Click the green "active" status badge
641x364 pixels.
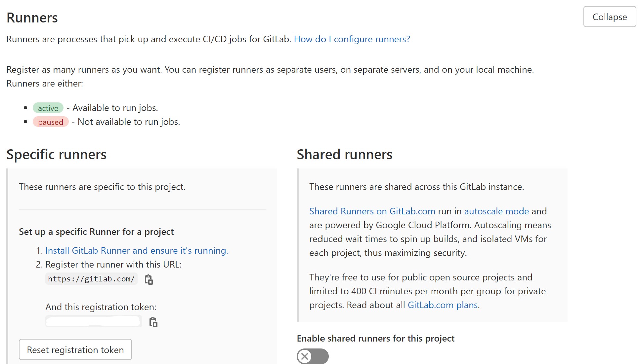[48, 108]
